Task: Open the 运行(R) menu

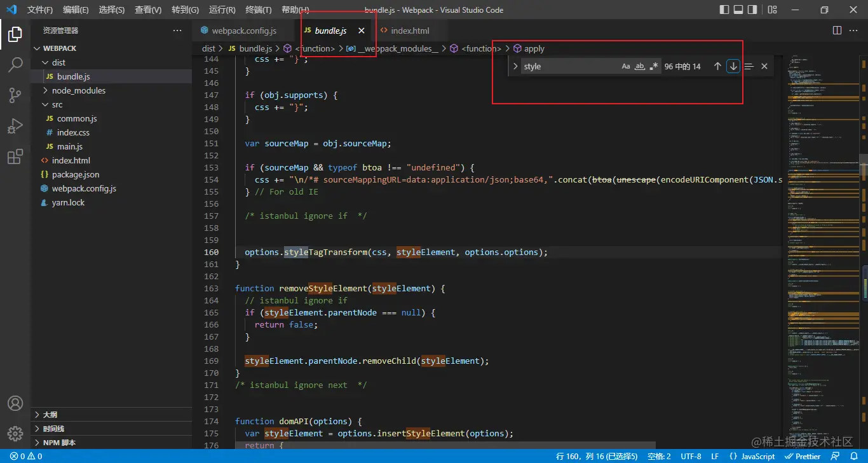Action: pos(222,10)
